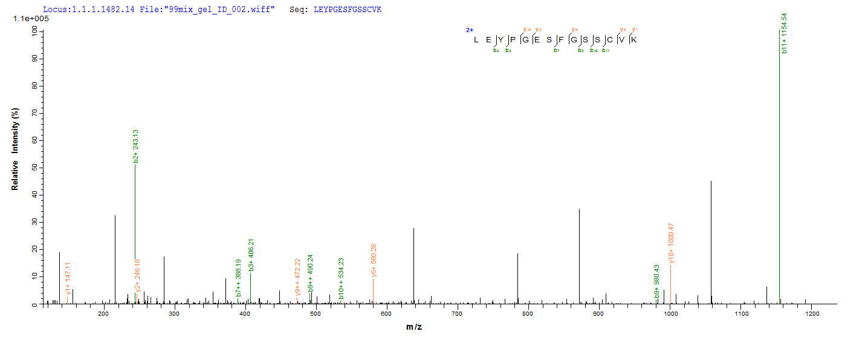Click the y10+ 1000.47 peak label
Screen dimensions: 868x340
point(672,243)
